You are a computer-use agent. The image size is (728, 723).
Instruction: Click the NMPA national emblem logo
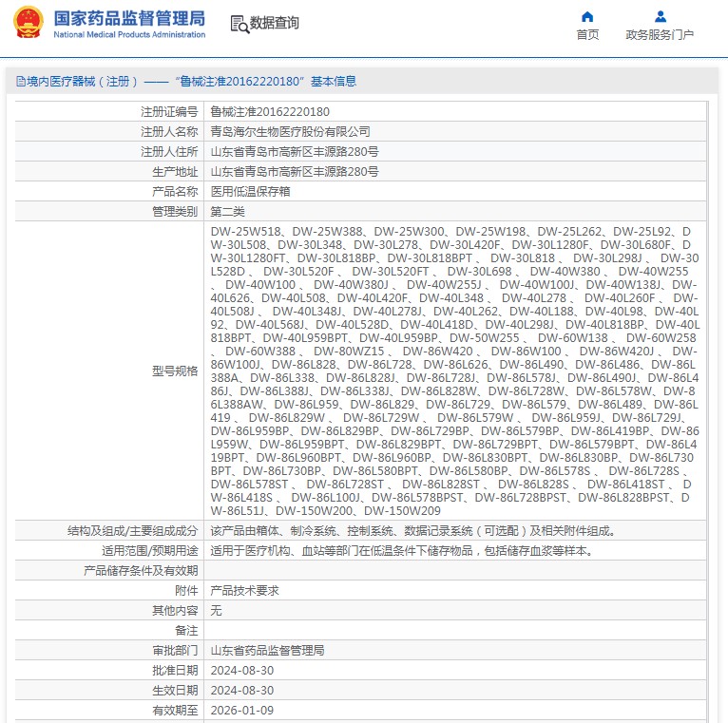click(x=28, y=23)
